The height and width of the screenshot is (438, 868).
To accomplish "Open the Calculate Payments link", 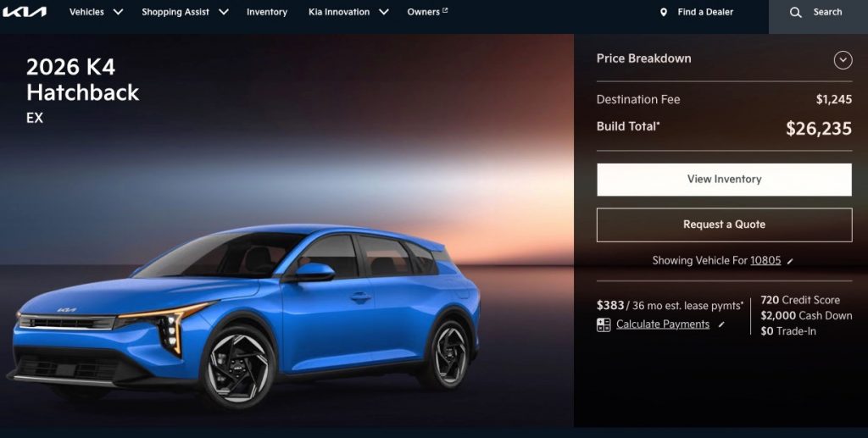I will click(x=663, y=324).
